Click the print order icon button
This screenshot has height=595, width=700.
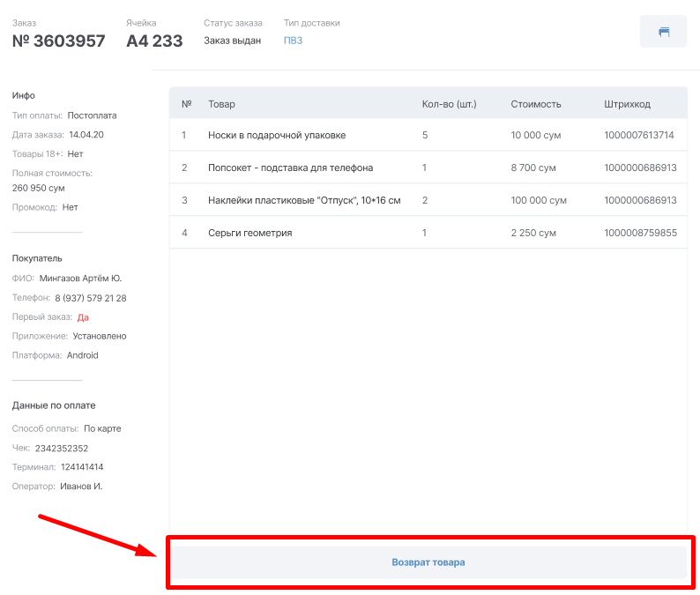pyautogui.click(x=663, y=31)
